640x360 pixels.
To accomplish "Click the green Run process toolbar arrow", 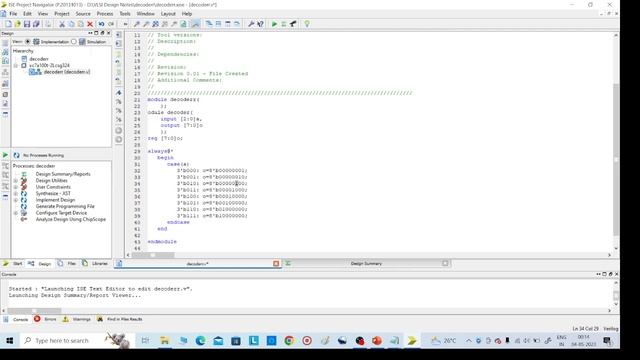I will 274,24.
